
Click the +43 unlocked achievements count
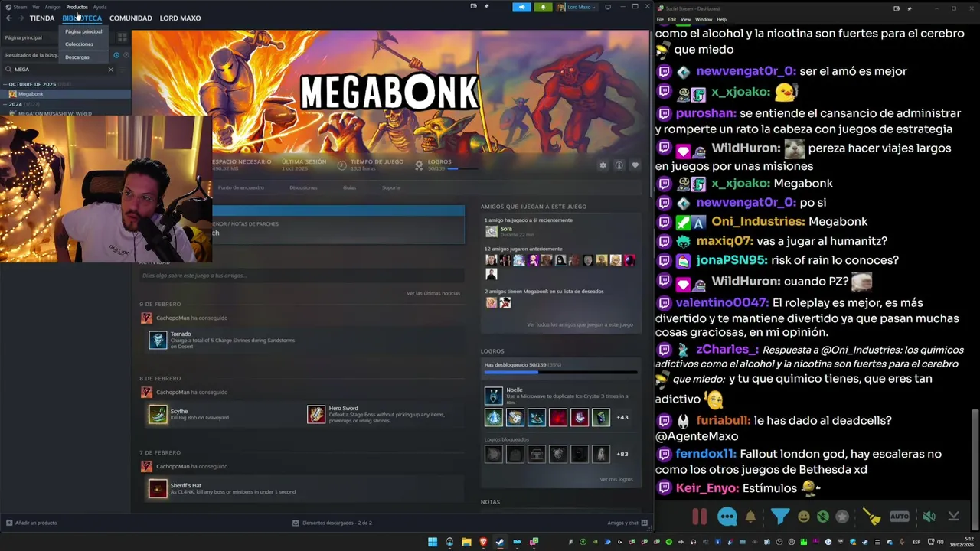coord(622,417)
